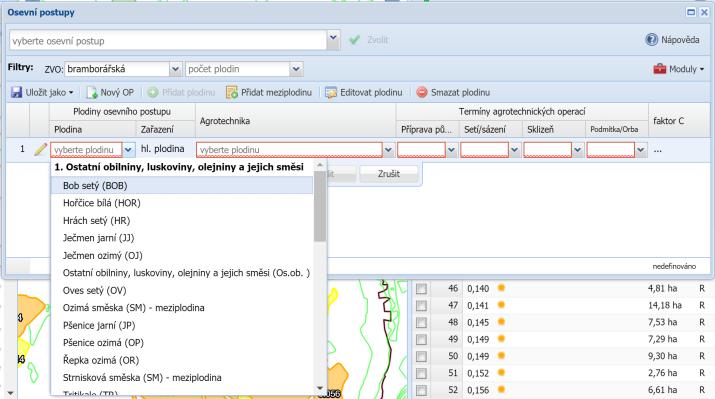The image size is (715, 399).
Task: Click the Uložit jako save icon
Action: [x=17, y=93]
